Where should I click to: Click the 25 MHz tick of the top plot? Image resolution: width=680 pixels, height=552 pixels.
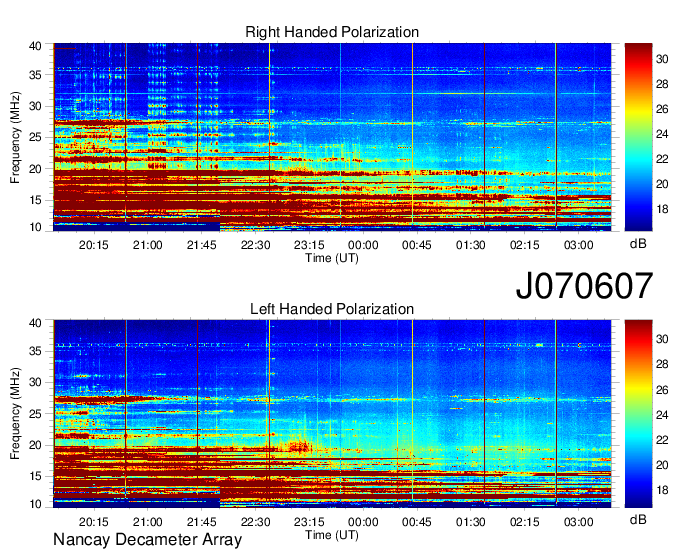35,137
